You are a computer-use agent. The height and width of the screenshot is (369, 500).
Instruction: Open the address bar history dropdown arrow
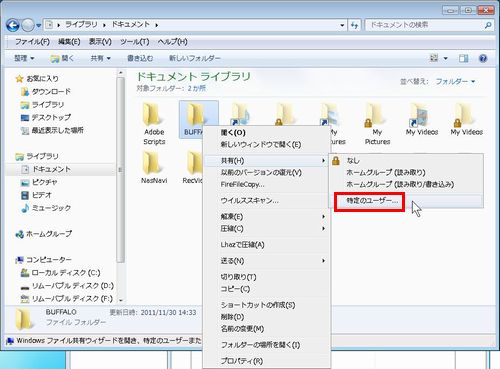pyautogui.click(x=342, y=25)
